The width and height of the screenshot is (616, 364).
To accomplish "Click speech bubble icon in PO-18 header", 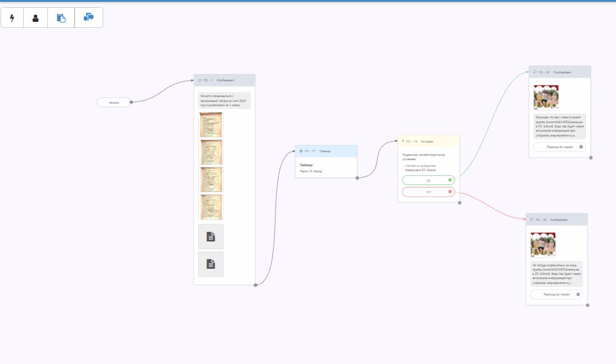I will coord(532,220).
